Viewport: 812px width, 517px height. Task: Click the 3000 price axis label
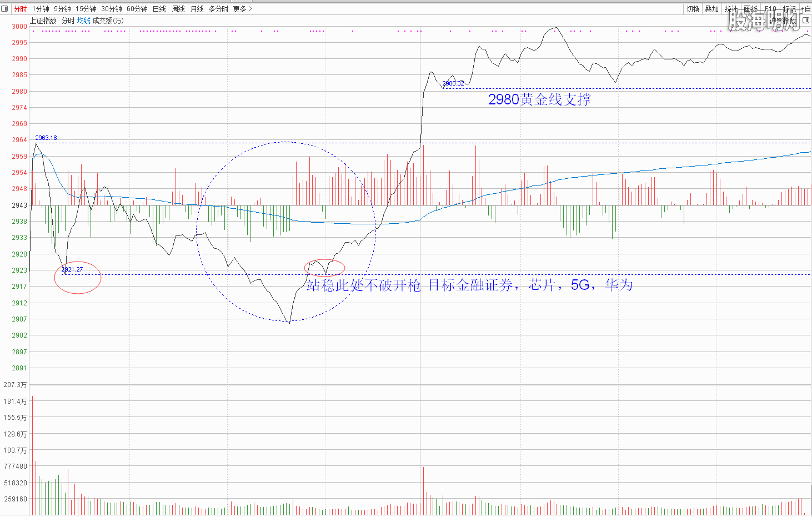(19, 26)
